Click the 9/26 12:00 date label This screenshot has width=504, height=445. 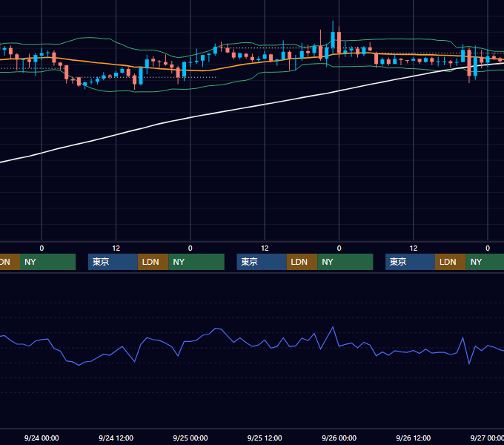[414, 438]
